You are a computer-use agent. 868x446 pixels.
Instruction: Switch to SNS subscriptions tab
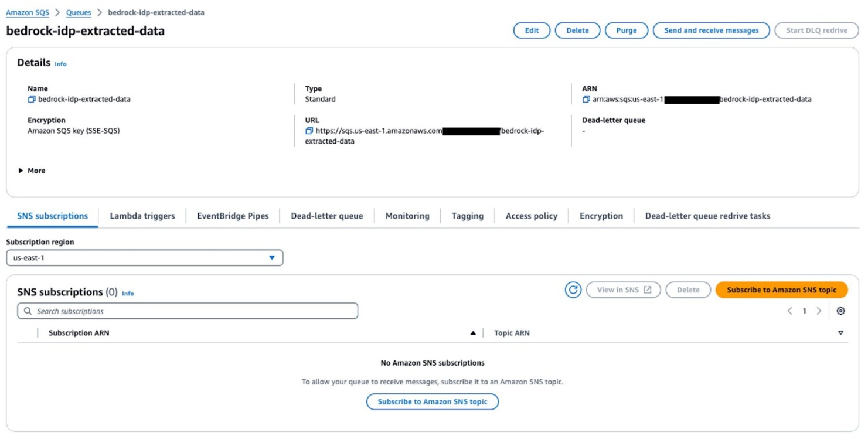(x=53, y=216)
